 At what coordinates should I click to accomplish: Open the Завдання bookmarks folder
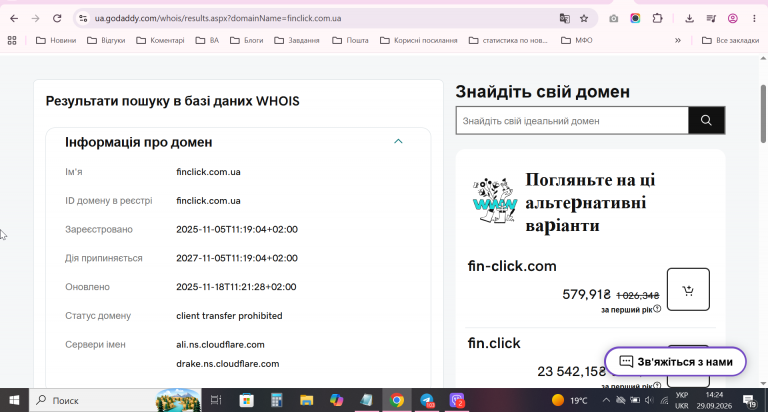click(x=297, y=40)
